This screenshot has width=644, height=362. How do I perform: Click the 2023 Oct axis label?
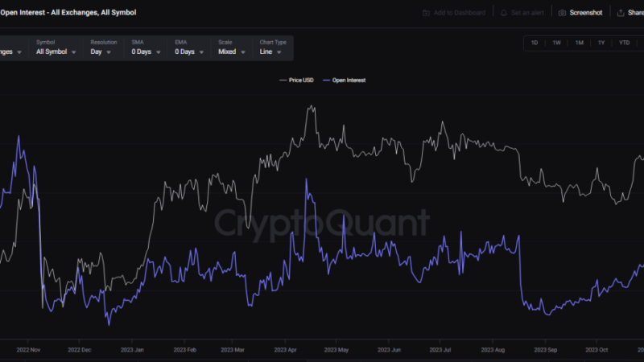[597, 350]
